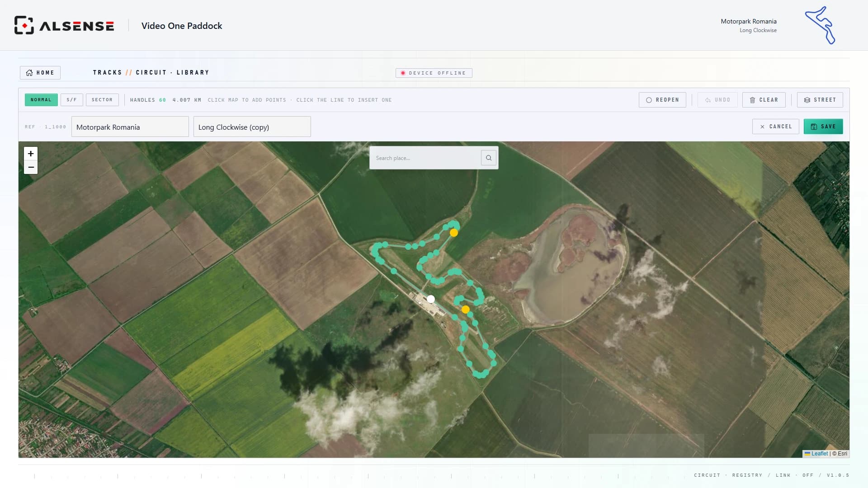Screen dimensions: 868x488
Task: Go to Home
Action: click(40, 73)
